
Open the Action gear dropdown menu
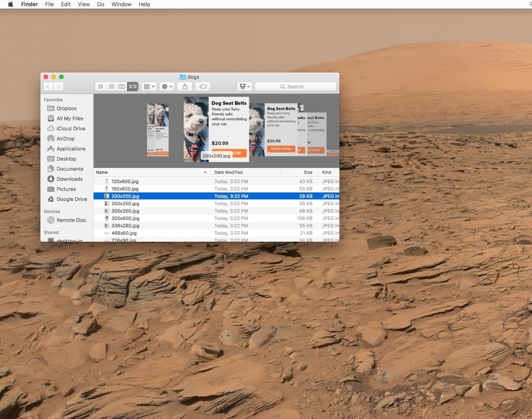(x=167, y=87)
